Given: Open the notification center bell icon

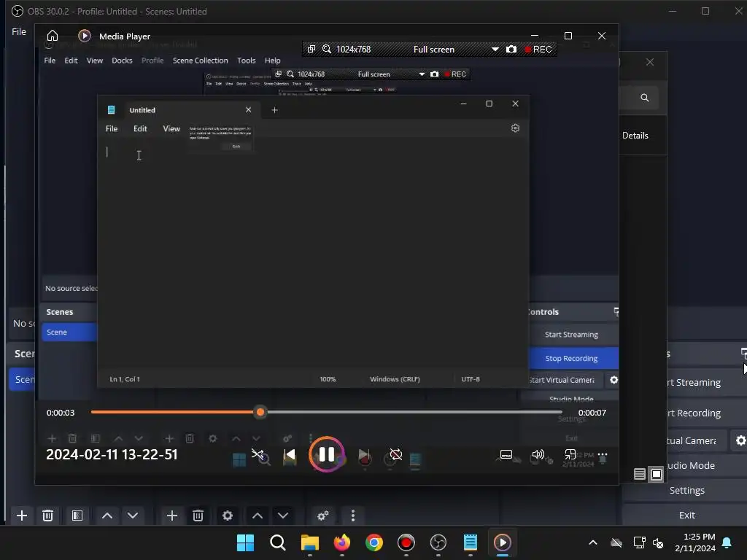Looking at the screenshot, I should [x=727, y=542].
